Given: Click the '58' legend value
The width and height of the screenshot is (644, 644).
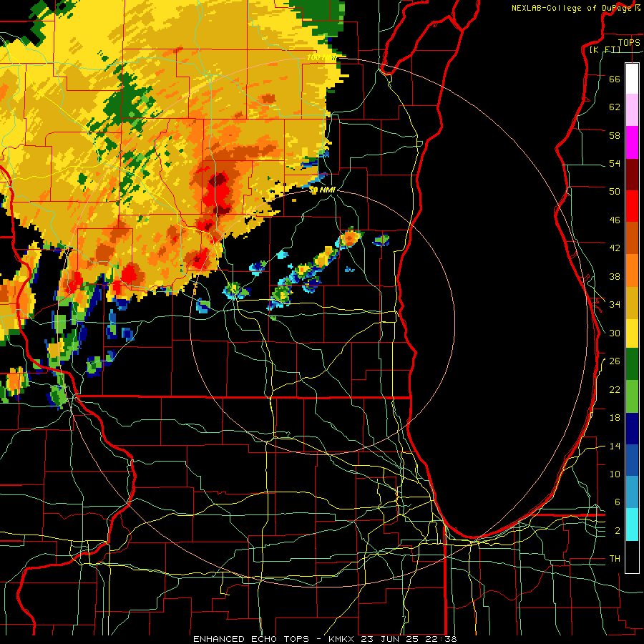Looking at the screenshot, I should tap(615, 135).
